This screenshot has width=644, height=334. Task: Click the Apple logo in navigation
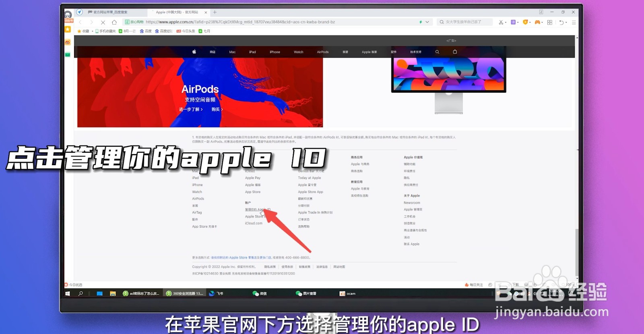(194, 52)
